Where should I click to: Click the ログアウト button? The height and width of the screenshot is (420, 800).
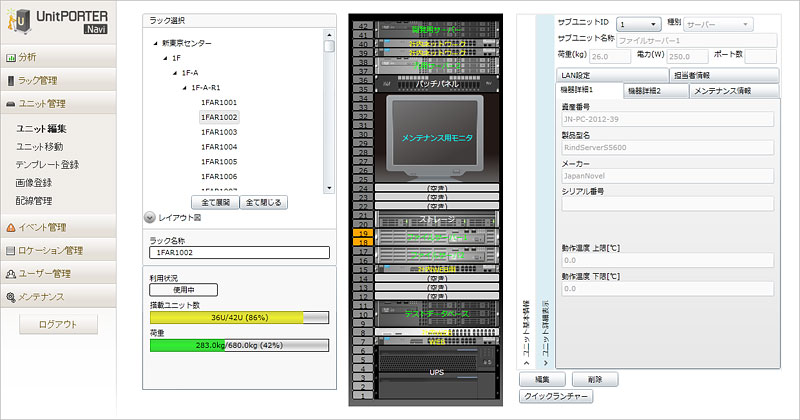point(58,324)
